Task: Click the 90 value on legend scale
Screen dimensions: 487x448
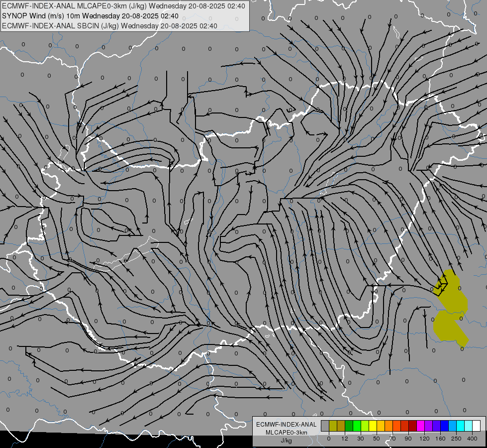Action: (408, 439)
